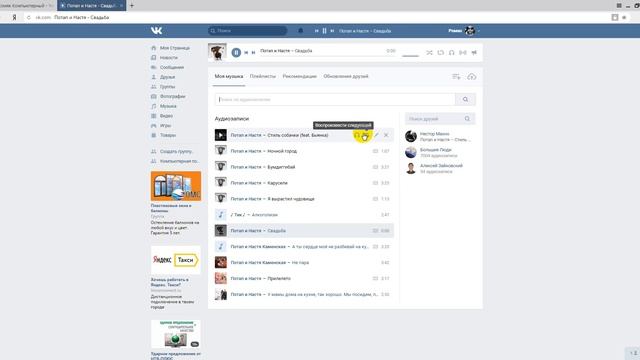Go to next track in audio player
640x360 pixels.
point(253,52)
